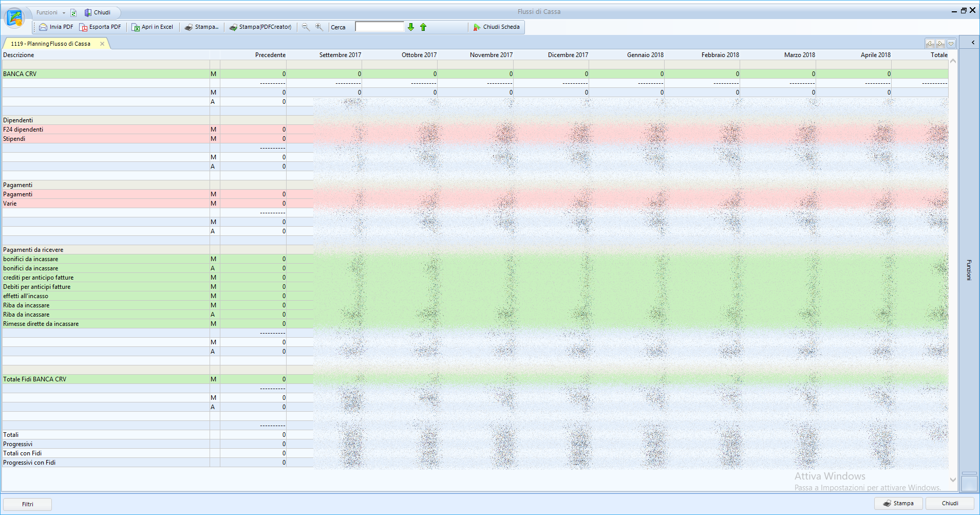Click the Chiudi Scheda toolbar button
This screenshot has width=980, height=515.
point(496,27)
